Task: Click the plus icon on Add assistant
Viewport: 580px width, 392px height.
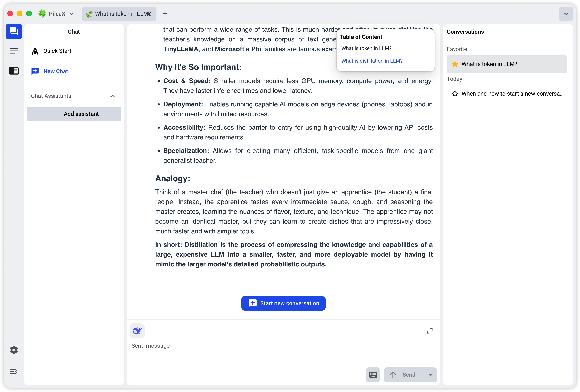Action: point(54,114)
